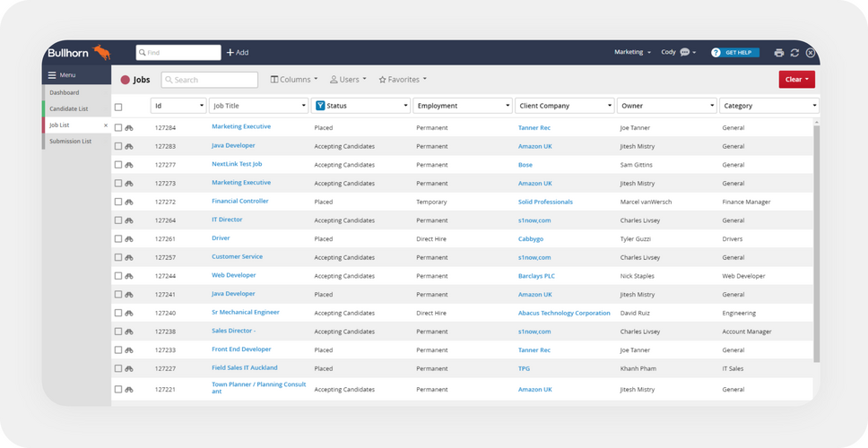Click binoculars icon for job 127261

pos(129,239)
